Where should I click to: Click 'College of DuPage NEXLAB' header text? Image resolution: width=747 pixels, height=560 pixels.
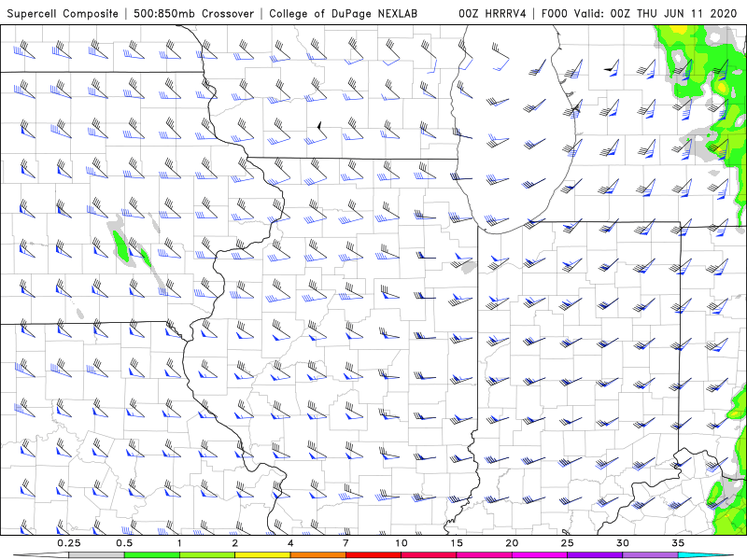pyautogui.click(x=343, y=14)
